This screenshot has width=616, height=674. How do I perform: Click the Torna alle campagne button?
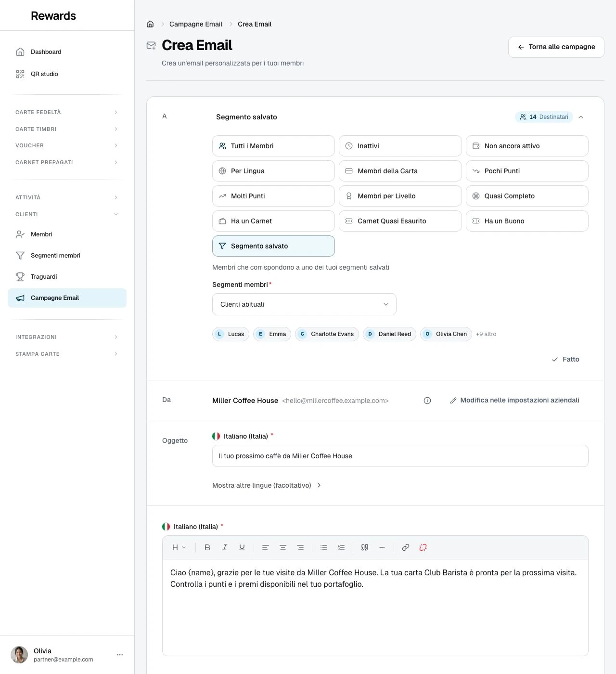(x=556, y=47)
